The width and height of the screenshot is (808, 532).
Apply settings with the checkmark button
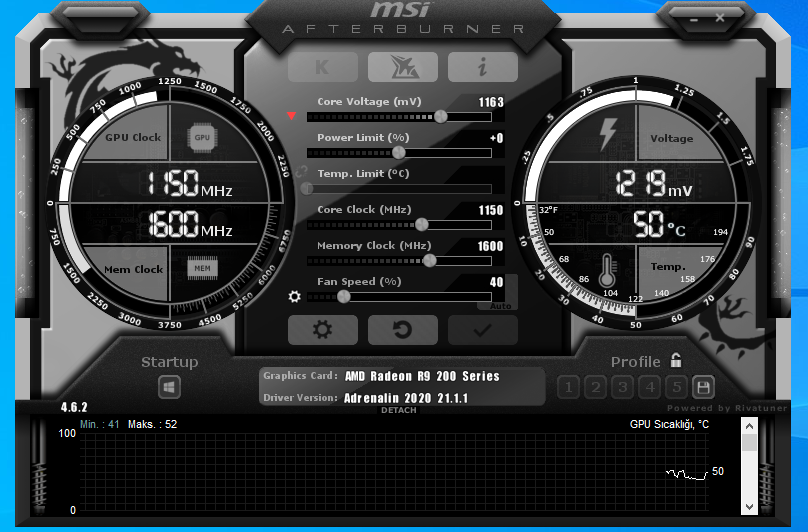pyautogui.click(x=483, y=330)
